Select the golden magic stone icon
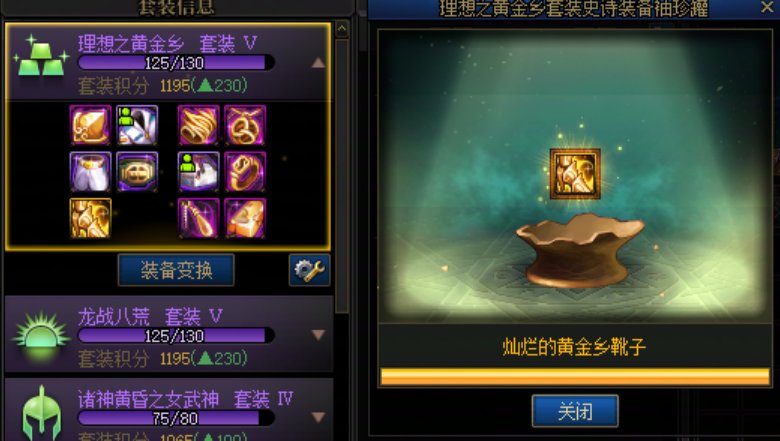Image resolution: width=780 pixels, height=441 pixels. click(245, 218)
